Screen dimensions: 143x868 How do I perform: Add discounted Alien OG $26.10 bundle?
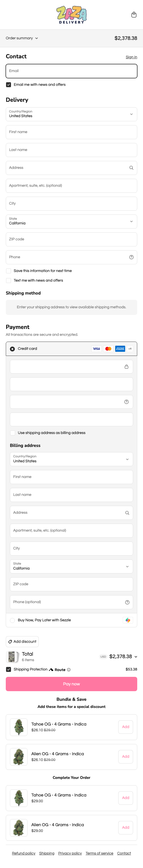[x=125, y=756]
